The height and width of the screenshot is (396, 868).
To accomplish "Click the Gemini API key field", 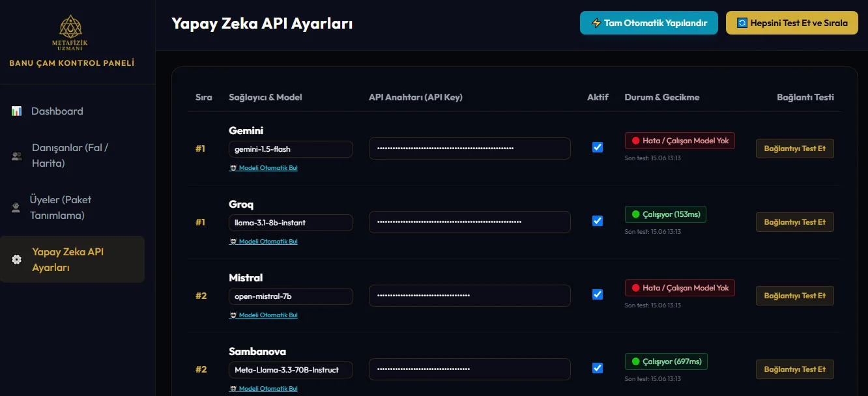I will click(470, 148).
